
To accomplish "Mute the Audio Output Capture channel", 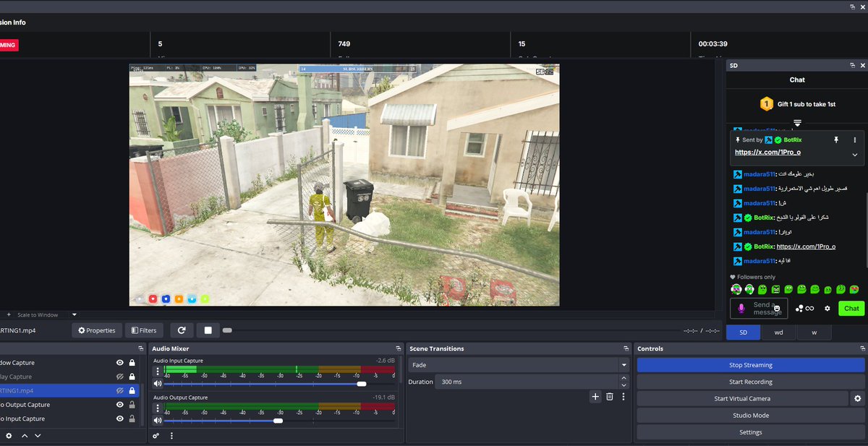I will point(158,421).
